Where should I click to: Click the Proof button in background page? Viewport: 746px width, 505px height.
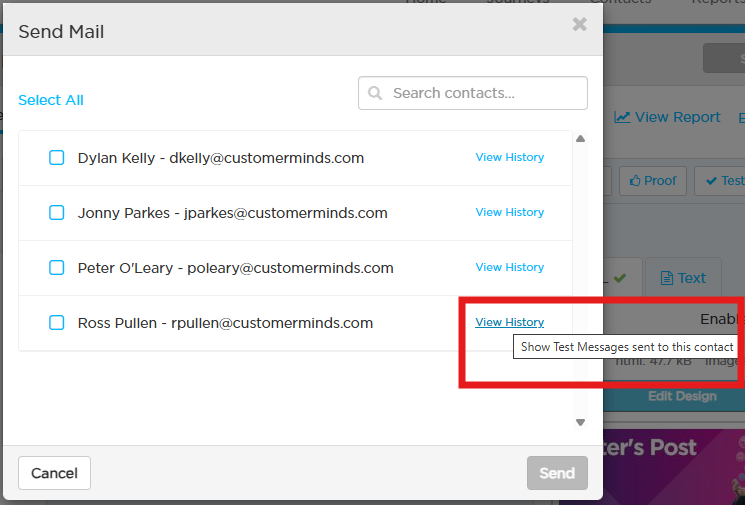[x=653, y=181]
